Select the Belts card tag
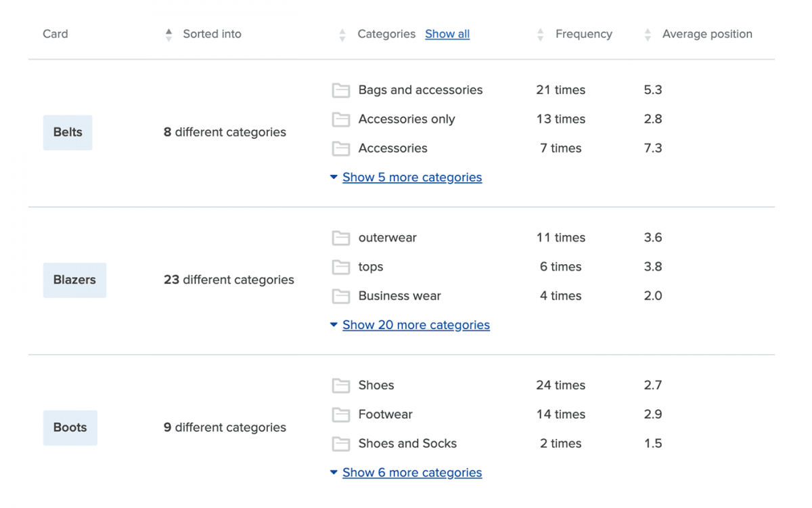This screenshot has height=508, width=812. pyautogui.click(x=68, y=132)
